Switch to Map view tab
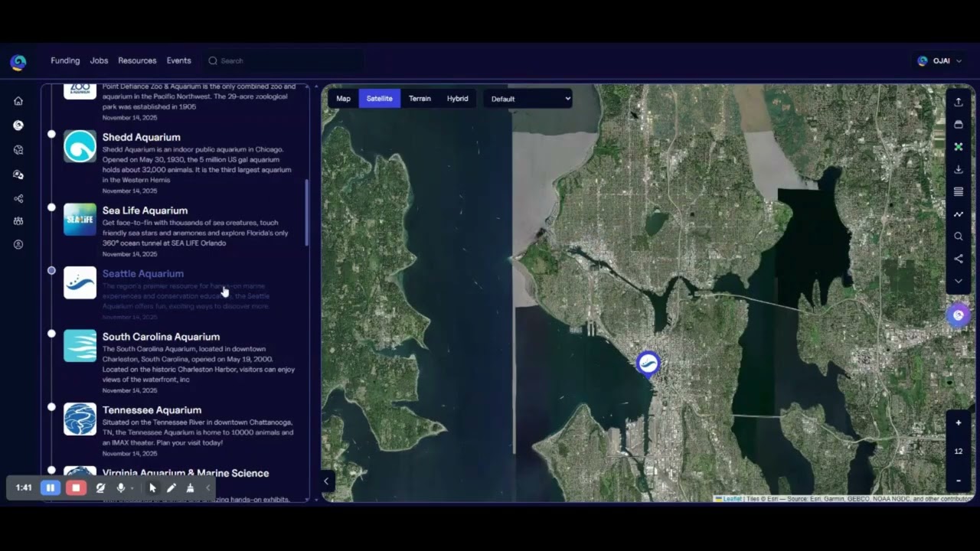This screenshot has width=980, height=551. click(x=343, y=99)
